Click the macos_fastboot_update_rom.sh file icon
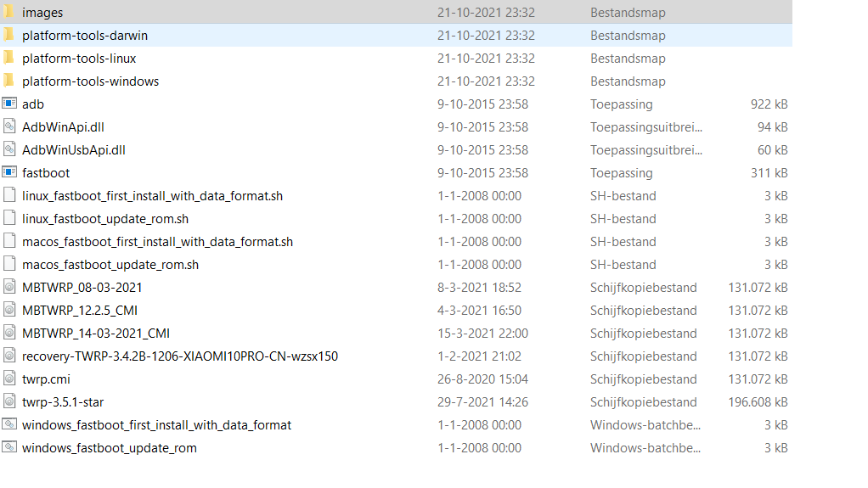Screen dimensions: 868x488 click(9, 264)
